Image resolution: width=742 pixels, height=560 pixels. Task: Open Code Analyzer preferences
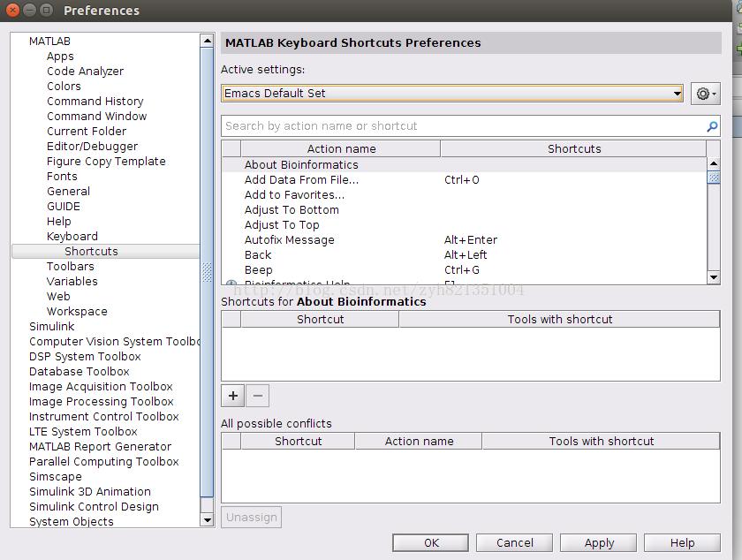tap(85, 72)
